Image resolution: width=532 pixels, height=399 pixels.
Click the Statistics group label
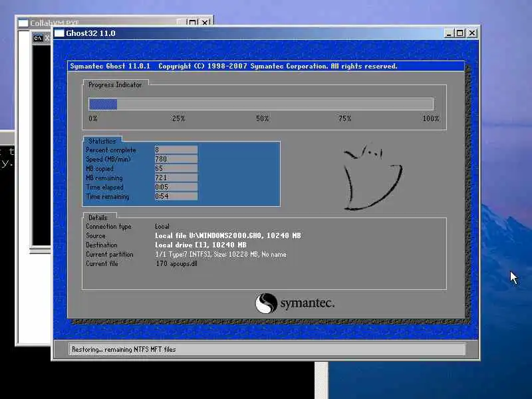tap(102, 141)
